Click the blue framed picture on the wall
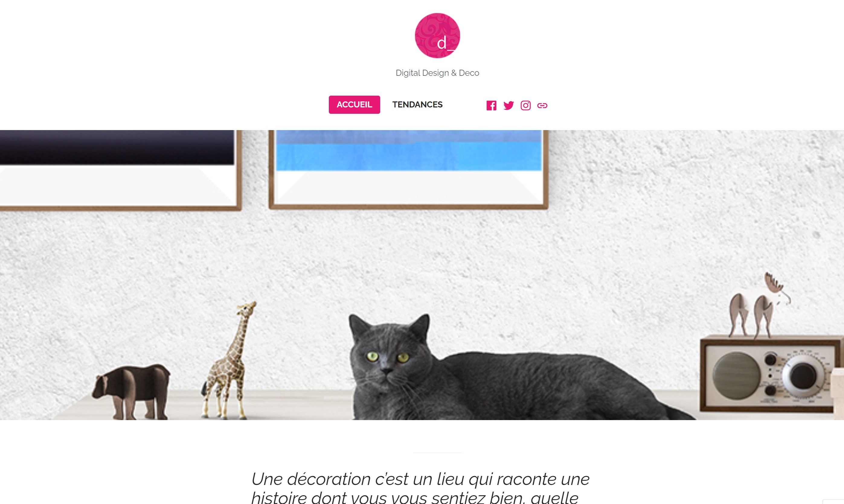The width and height of the screenshot is (844, 504). [408, 169]
